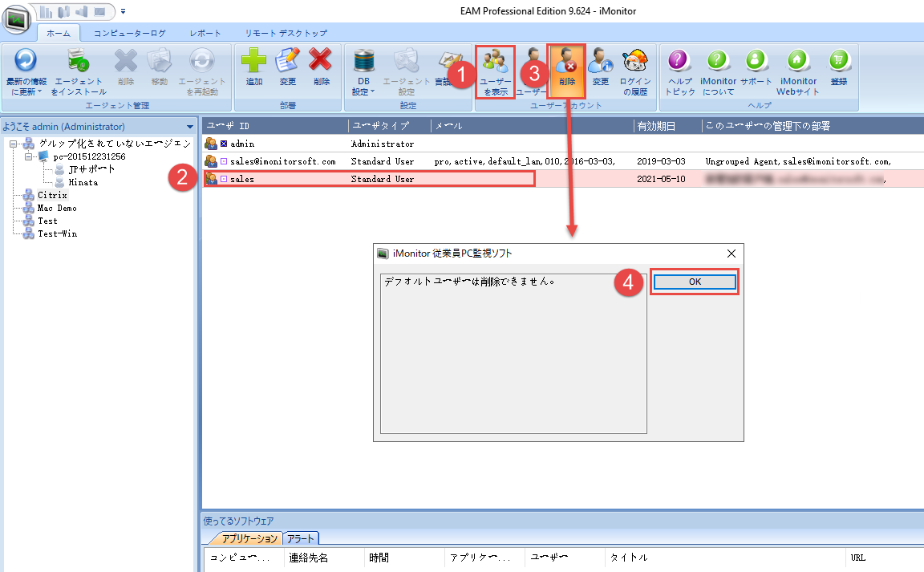
Task: Click the Install Agent icon
Action: click(79, 60)
